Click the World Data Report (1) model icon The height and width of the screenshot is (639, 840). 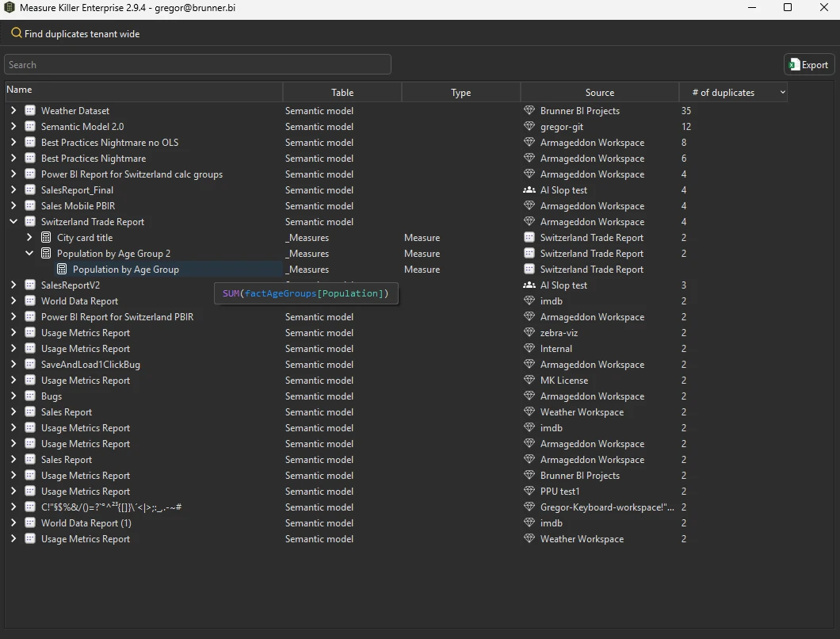[x=31, y=522]
